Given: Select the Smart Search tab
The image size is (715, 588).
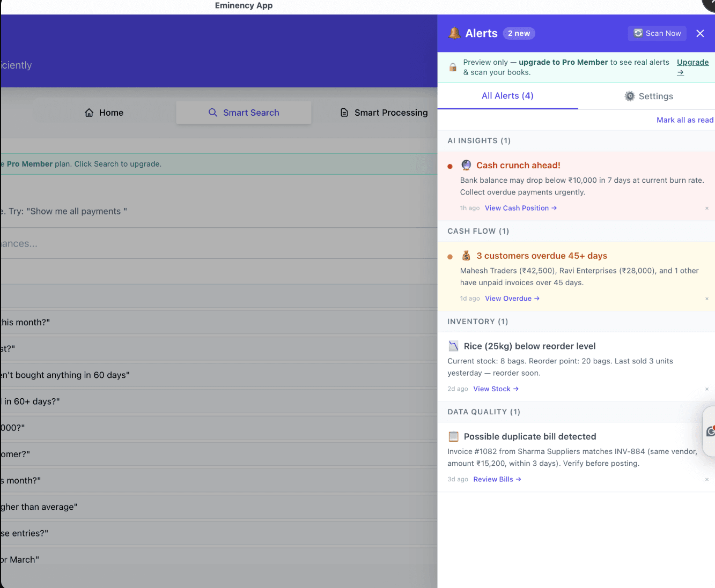Looking at the screenshot, I should click(x=244, y=113).
